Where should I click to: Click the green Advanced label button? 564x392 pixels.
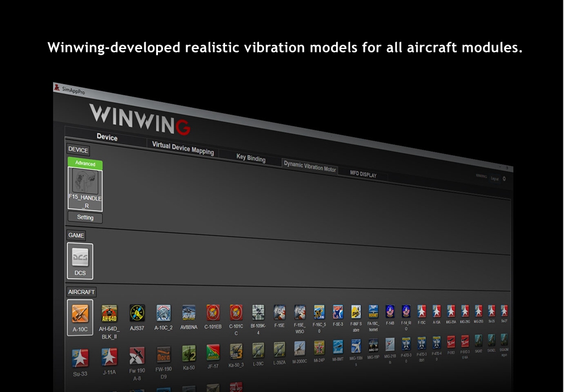(85, 164)
